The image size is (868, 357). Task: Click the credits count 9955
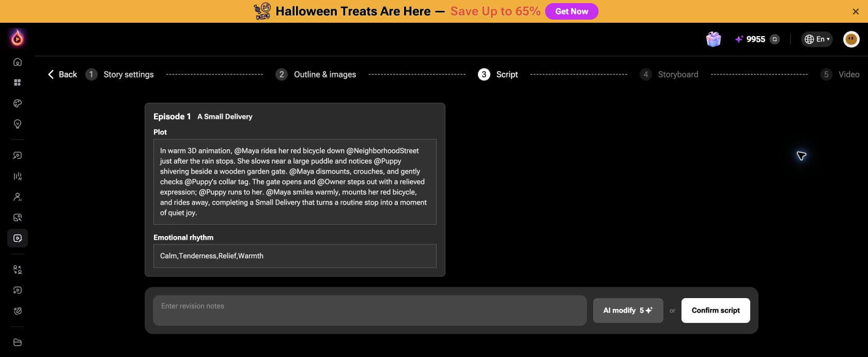(755, 39)
